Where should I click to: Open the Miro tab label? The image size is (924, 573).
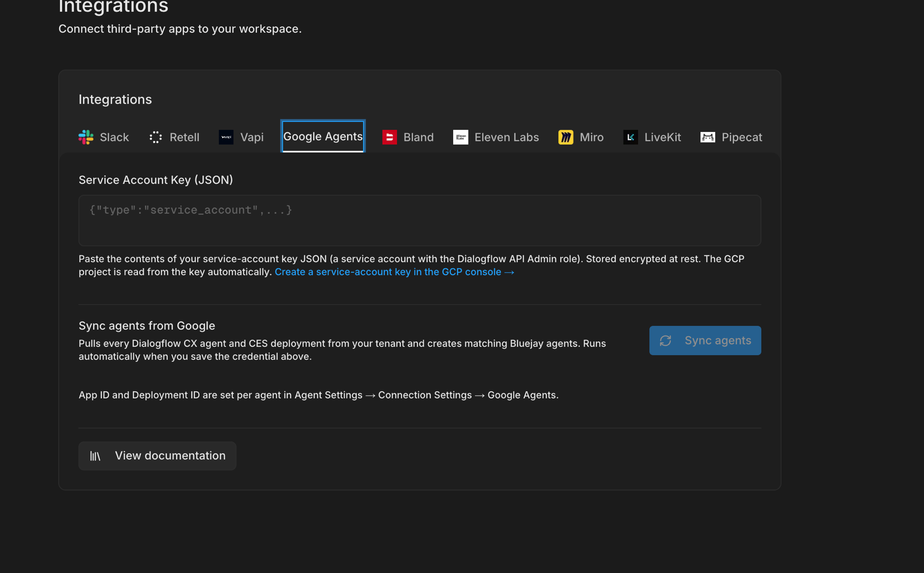[x=591, y=137]
